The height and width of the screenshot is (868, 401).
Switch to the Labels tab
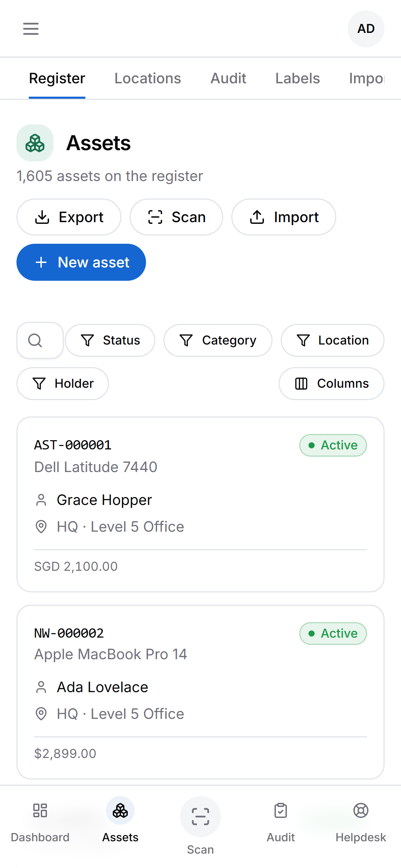[x=297, y=79]
